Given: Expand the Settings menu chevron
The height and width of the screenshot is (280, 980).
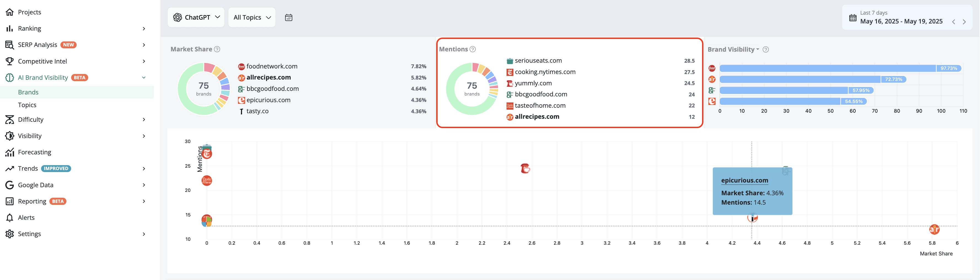Looking at the screenshot, I should click(144, 234).
